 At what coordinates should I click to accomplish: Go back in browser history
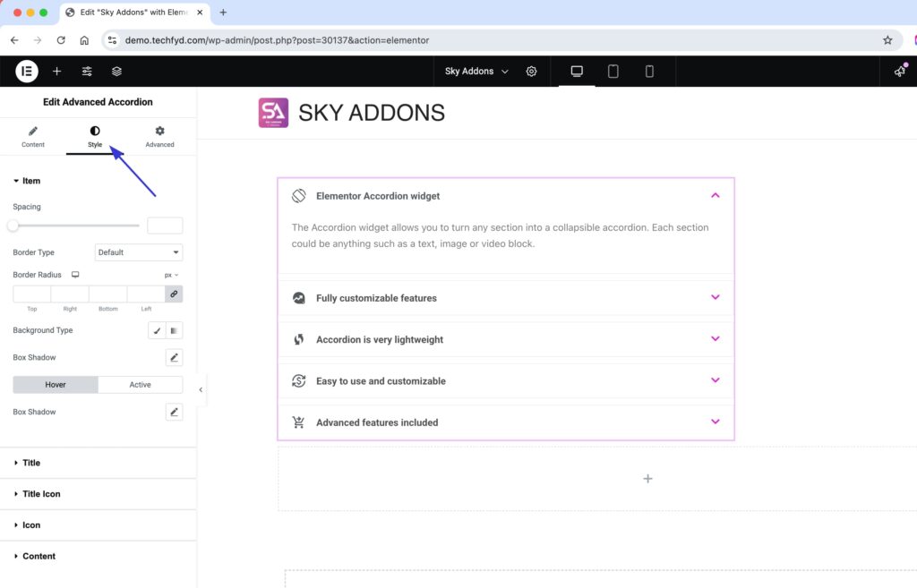(x=14, y=40)
